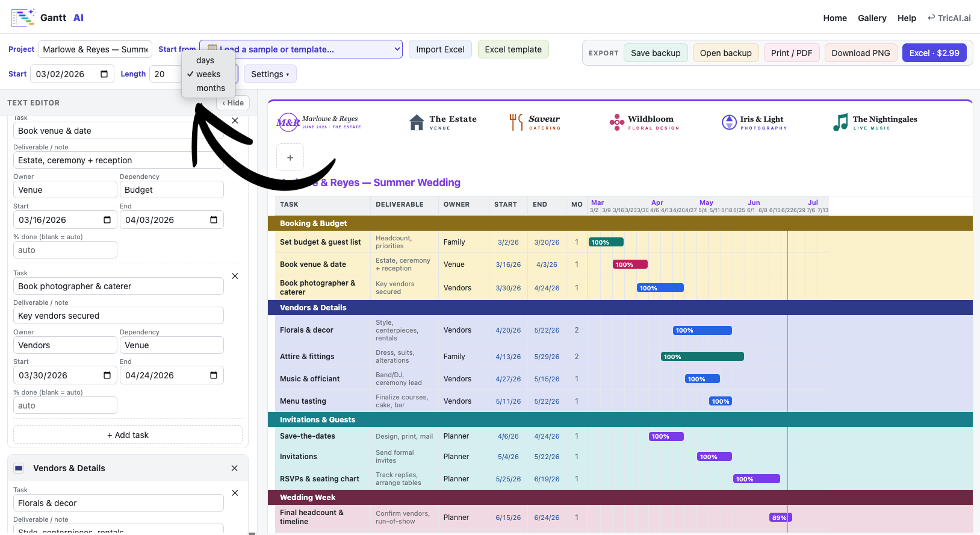
Task: Open calendar picker for project Start date
Action: point(104,74)
